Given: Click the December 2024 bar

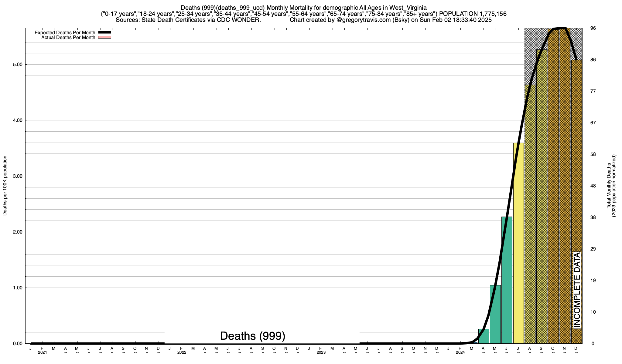Looking at the screenshot, I should [576, 152].
